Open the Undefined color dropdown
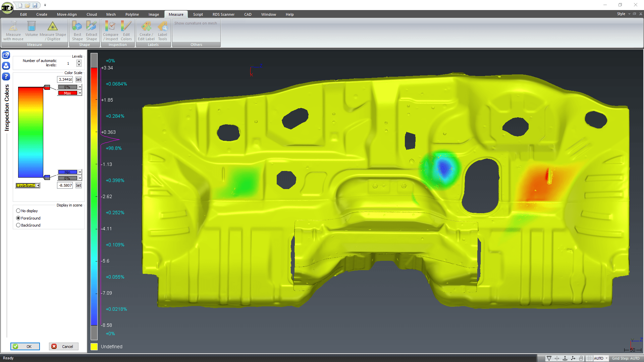The height and width of the screenshot is (362, 644). coord(38,185)
